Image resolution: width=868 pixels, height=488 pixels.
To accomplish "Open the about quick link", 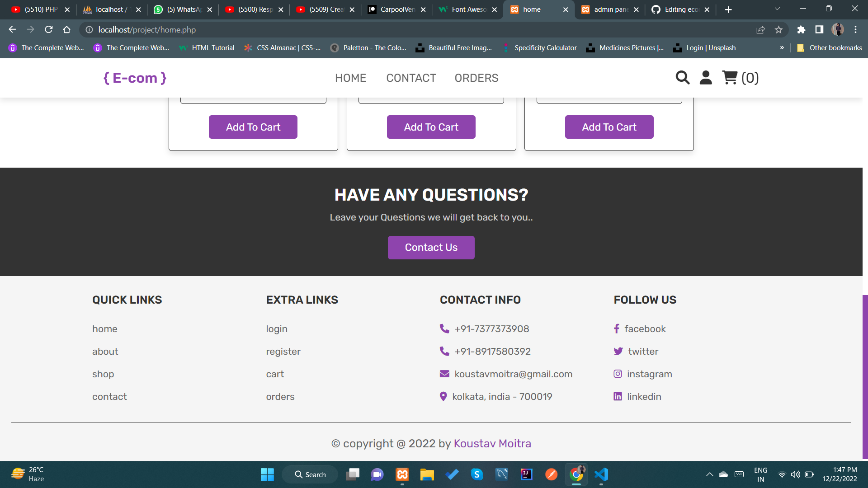I will [x=105, y=352].
